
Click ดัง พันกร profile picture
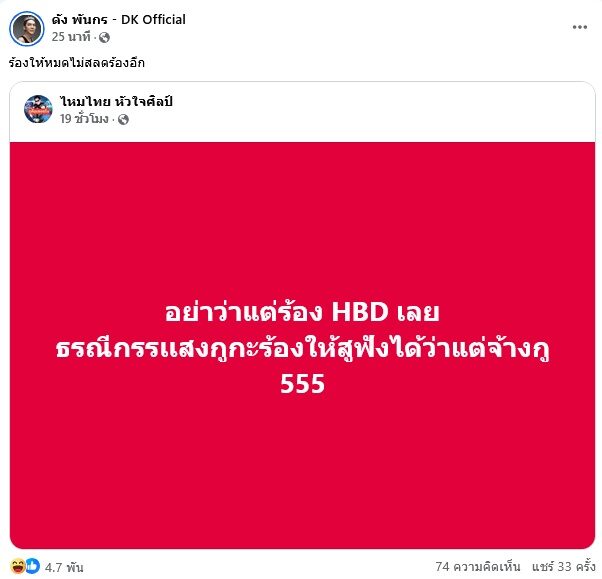27,28
